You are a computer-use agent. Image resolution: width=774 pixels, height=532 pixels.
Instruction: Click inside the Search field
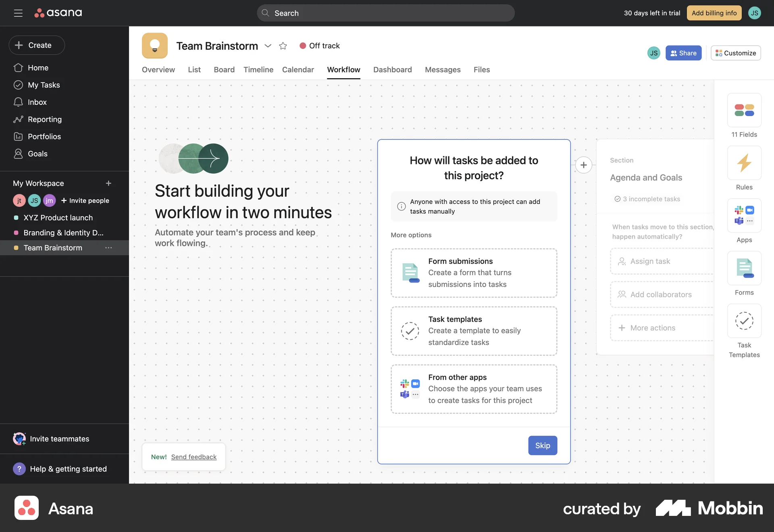[x=385, y=12]
